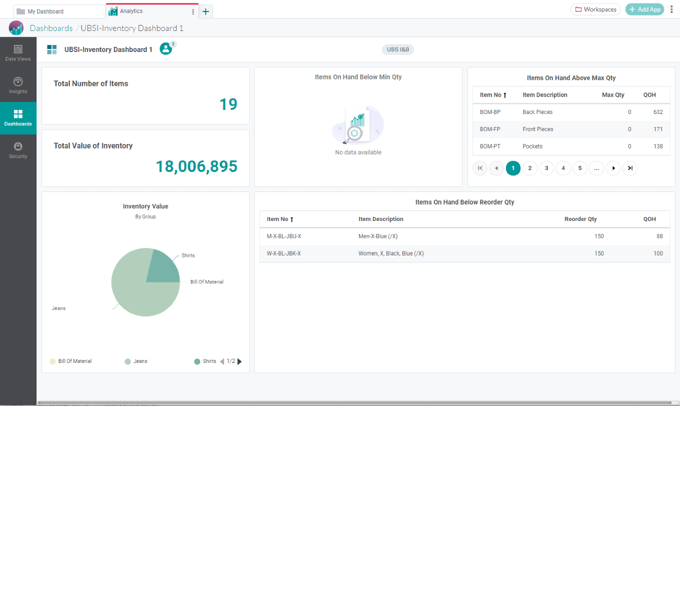Click the QOH header in Below Reorder Qty

[649, 219]
